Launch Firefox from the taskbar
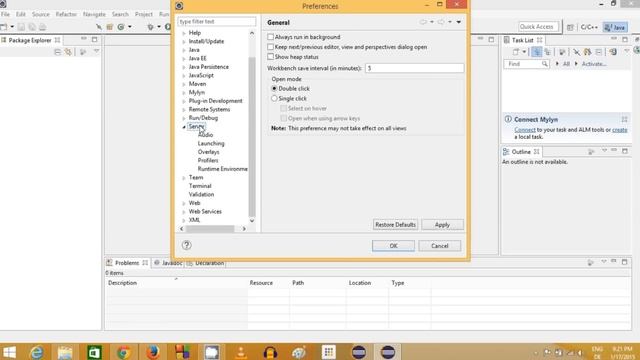This screenshot has height=360, width=640. pos(153,352)
